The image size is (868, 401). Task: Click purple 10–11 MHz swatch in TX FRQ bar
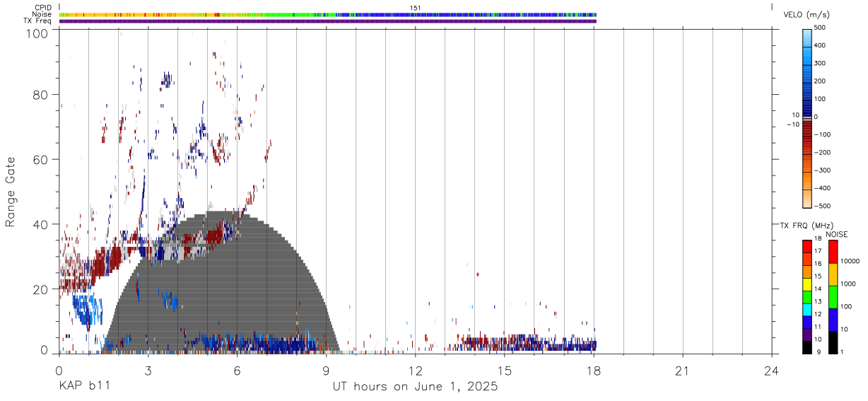click(x=807, y=334)
